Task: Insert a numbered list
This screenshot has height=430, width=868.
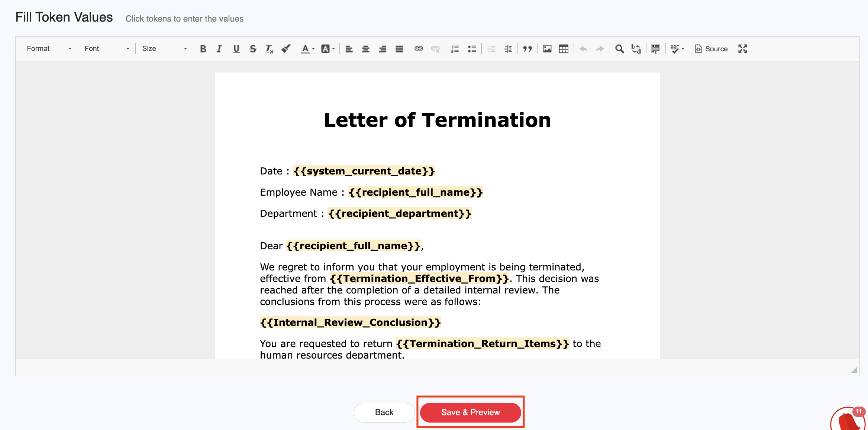Action: click(x=455, y=49)
